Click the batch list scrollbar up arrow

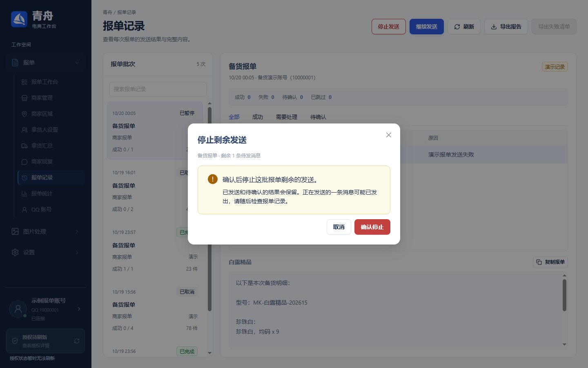pos(210,103)
